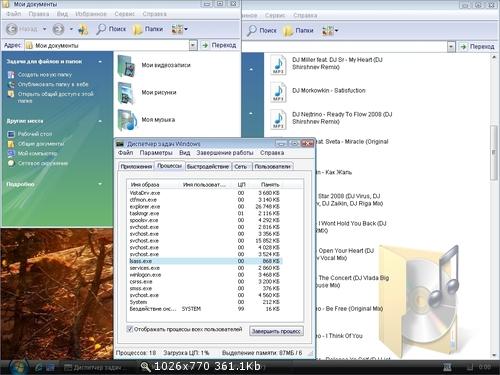
Task: Open Views dropdown arrow in music window toolbar
Action: [336, 31]
